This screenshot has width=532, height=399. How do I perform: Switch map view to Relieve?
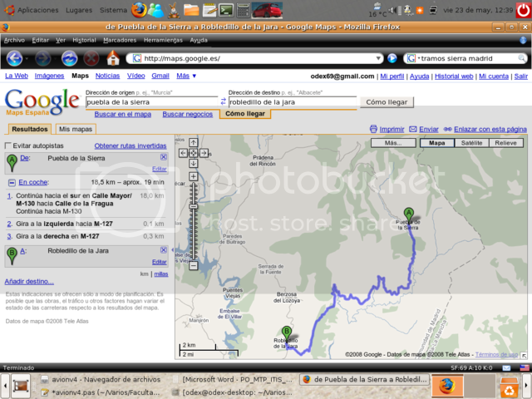505,143
